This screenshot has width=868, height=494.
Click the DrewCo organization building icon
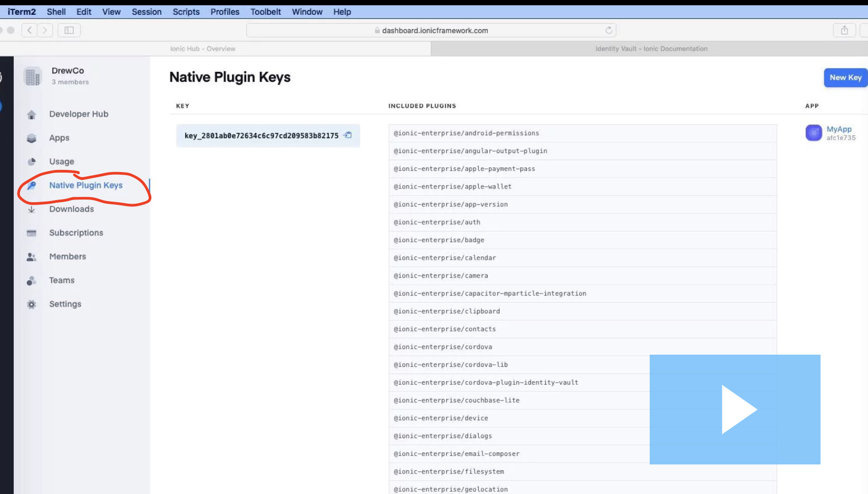point(33,77)
